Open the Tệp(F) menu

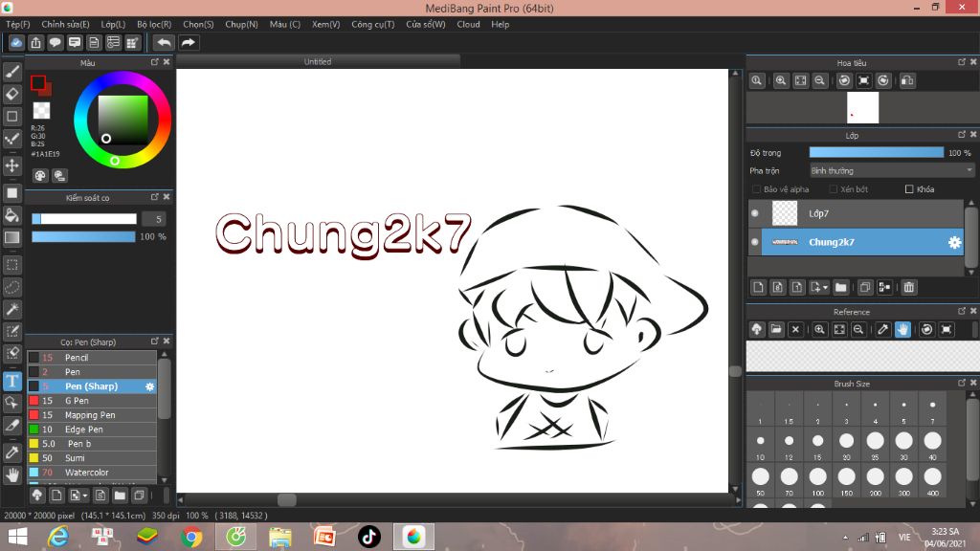pyautogui.click(x=17, y=24)
